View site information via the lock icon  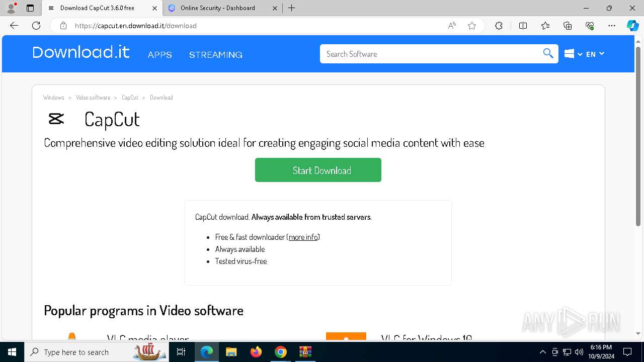pyautogui.click(x=63, y=26)
